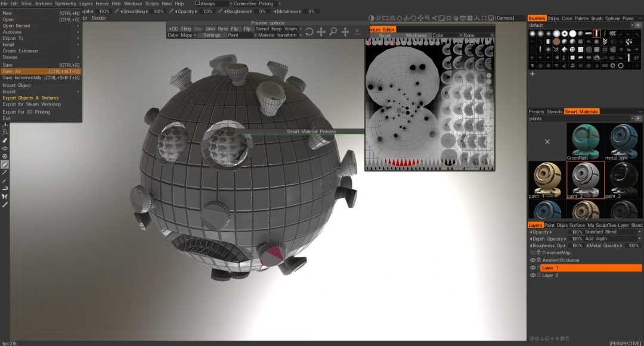Open the default brushes folder dropdown
This screenshot has height=346, width=644.
581,26
